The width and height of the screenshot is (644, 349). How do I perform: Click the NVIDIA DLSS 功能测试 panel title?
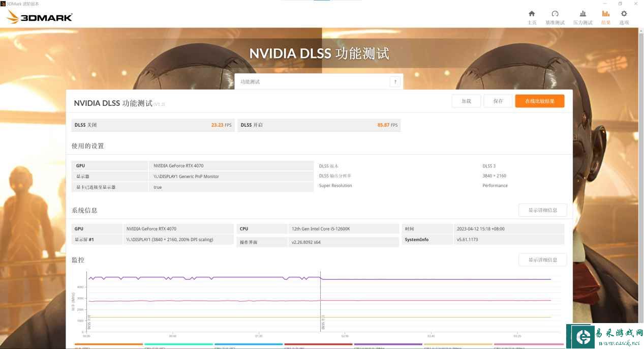coord(113,103)
